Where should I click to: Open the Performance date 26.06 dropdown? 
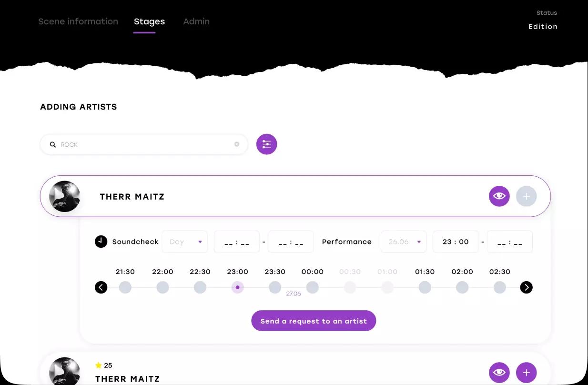point(403,242)
